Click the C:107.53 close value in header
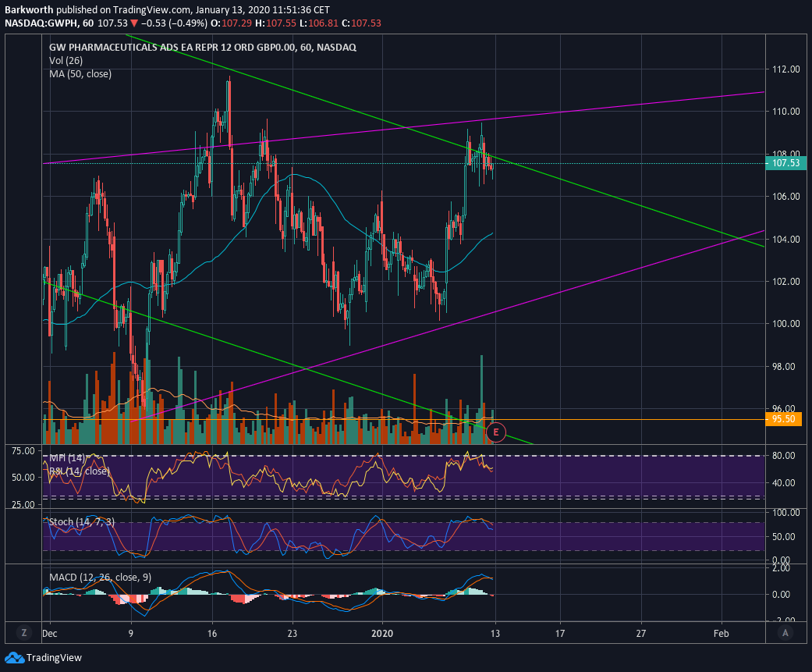Image resolution: width=812 pixels, height=672 pixels. point(361,23)
